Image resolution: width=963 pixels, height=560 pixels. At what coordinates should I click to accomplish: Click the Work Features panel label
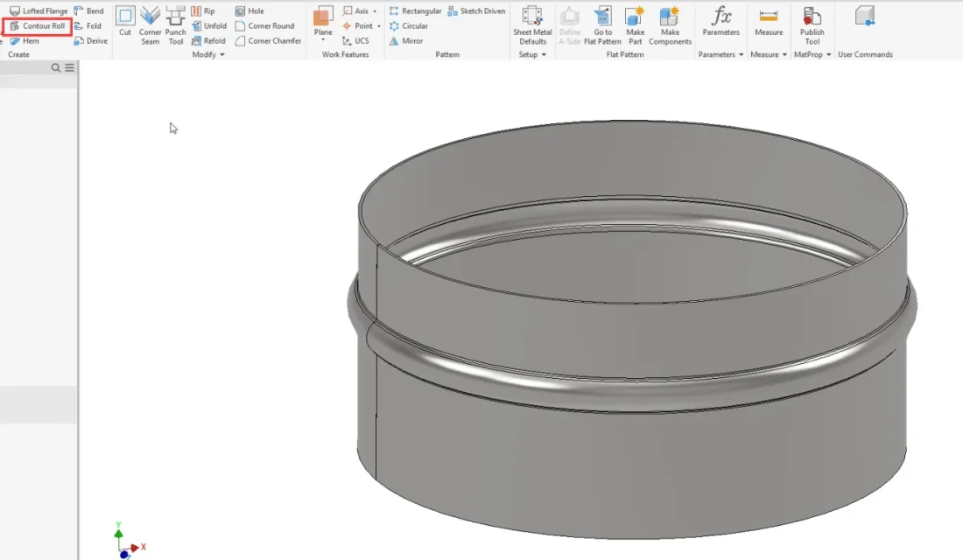click(x=345, y=54)
